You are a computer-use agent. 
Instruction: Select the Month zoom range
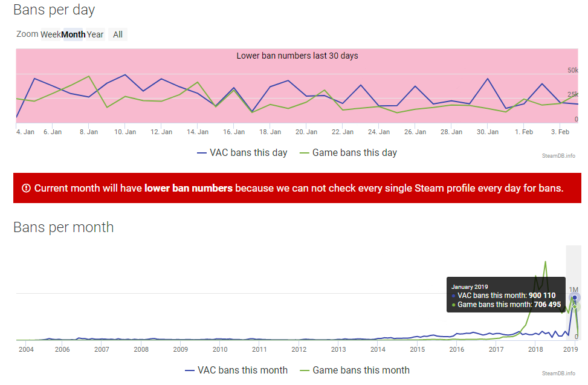click(x=73, y=34)
